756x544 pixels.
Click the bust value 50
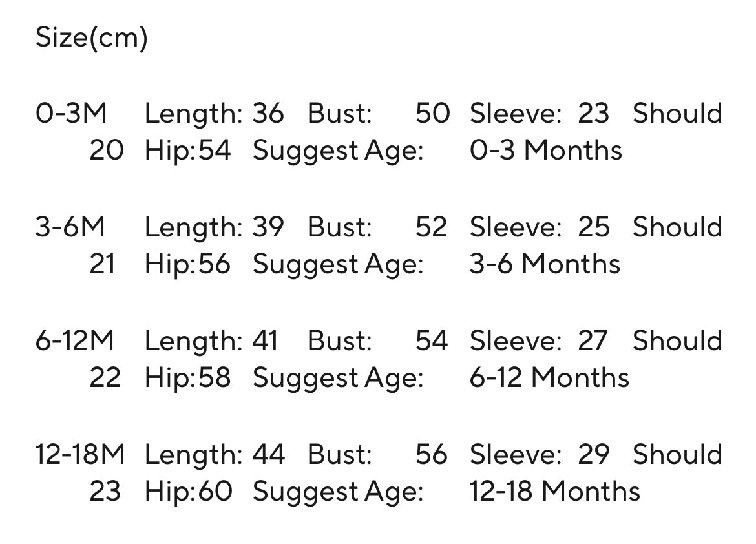coord(432,114)
